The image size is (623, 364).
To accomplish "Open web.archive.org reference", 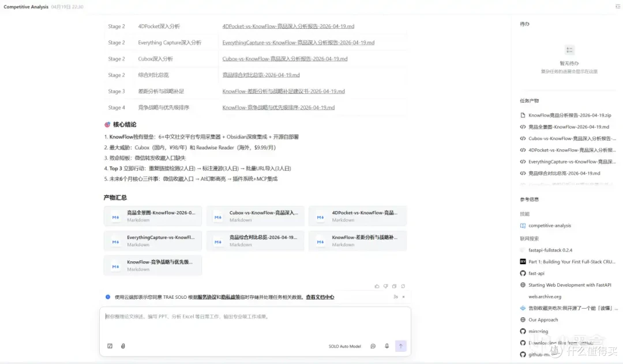I will [545, 297].
